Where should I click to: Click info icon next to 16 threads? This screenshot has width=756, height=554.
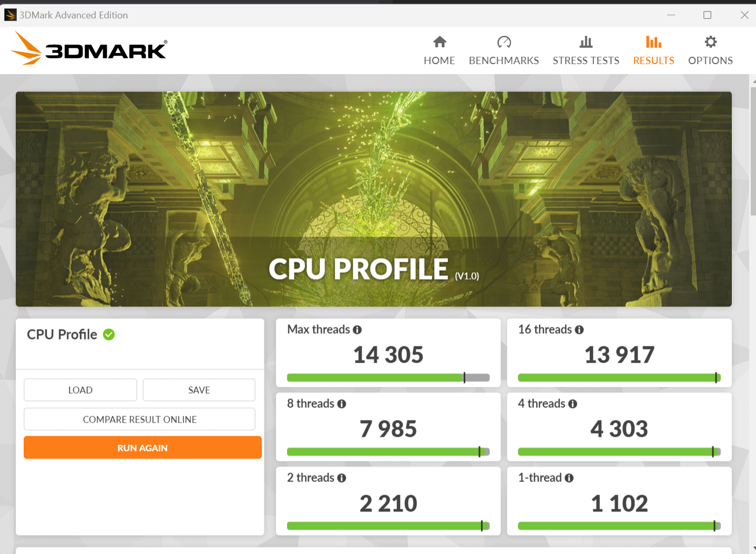pos(579,330)
